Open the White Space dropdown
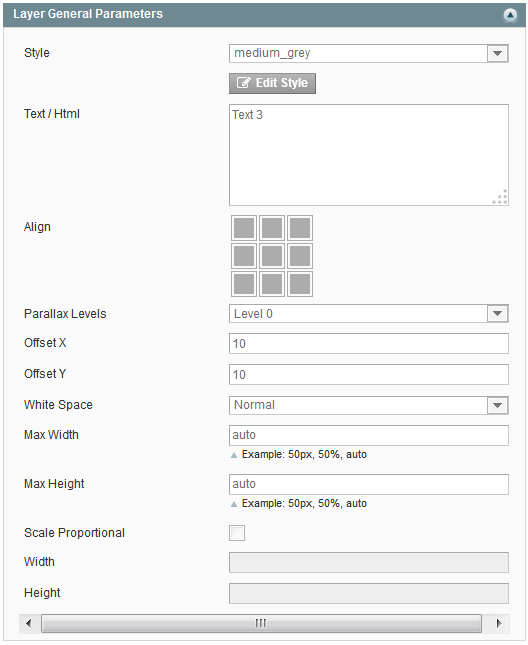Viewport: 528px width, 645px height. (369, 405)
